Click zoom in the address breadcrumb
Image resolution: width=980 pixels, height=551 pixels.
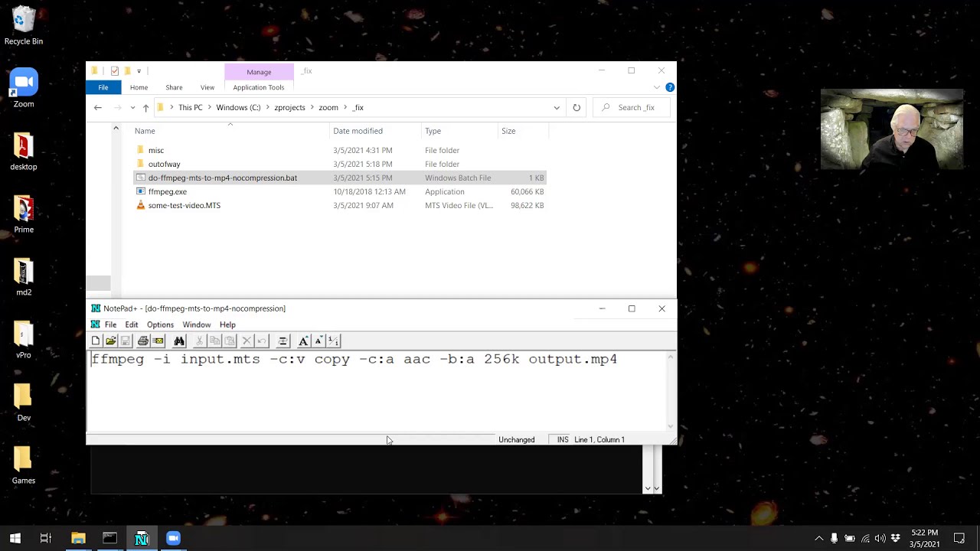[328, 107]
